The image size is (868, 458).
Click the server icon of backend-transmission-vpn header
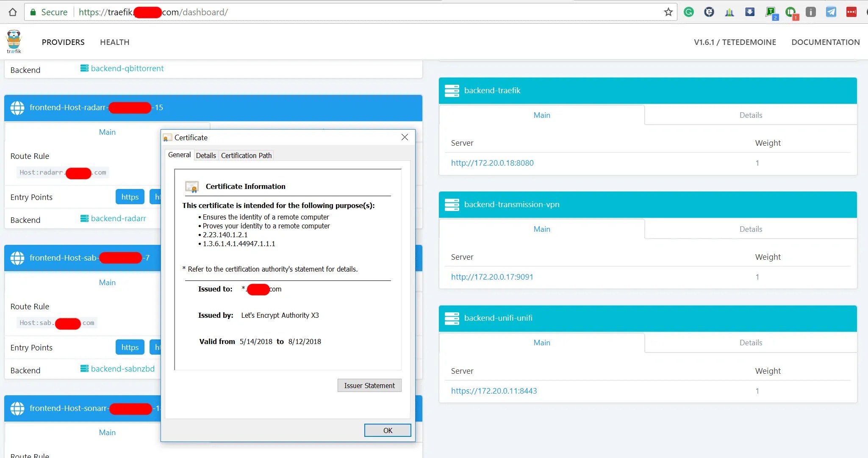coord(452,205)
